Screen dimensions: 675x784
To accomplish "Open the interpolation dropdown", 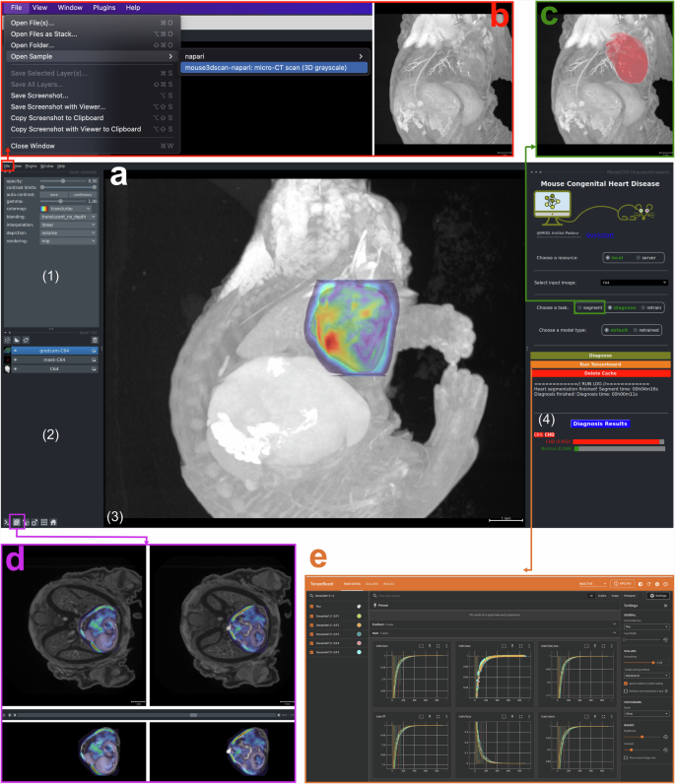I will click(x=68, y=225).
